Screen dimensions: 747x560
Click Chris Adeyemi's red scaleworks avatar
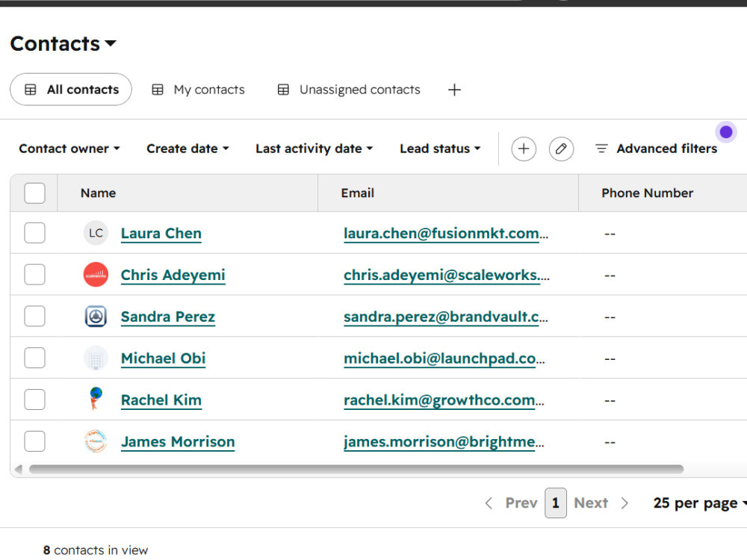point(96,275)
